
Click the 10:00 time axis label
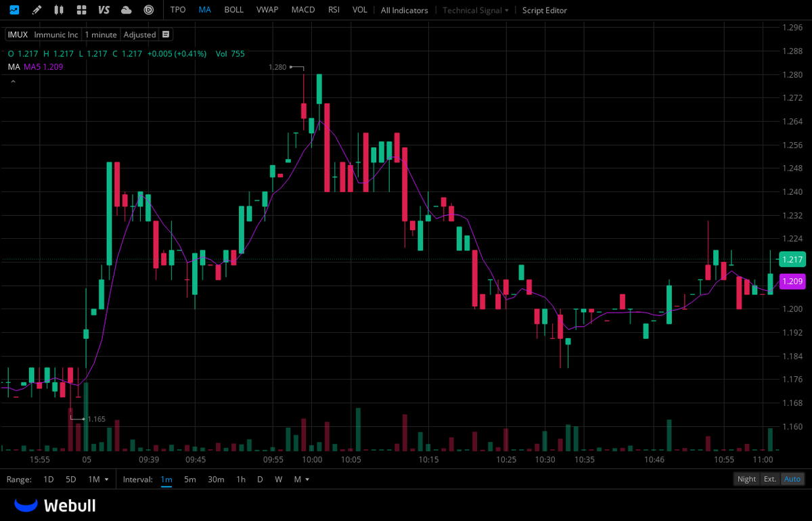point(313,459)
